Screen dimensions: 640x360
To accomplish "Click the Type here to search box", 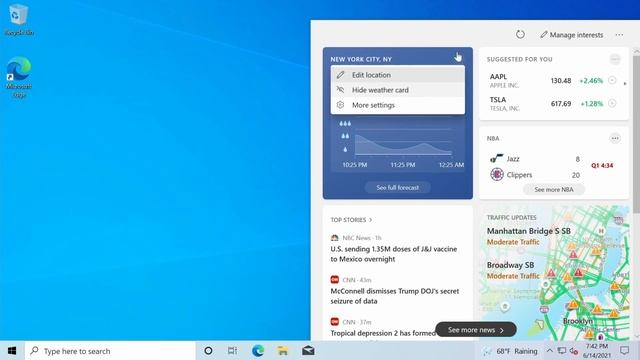I will 110,351.
